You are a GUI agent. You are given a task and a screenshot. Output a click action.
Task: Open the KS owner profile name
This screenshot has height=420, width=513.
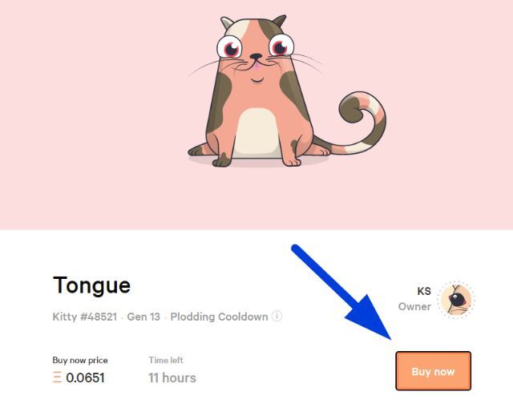tap(424, 291)
